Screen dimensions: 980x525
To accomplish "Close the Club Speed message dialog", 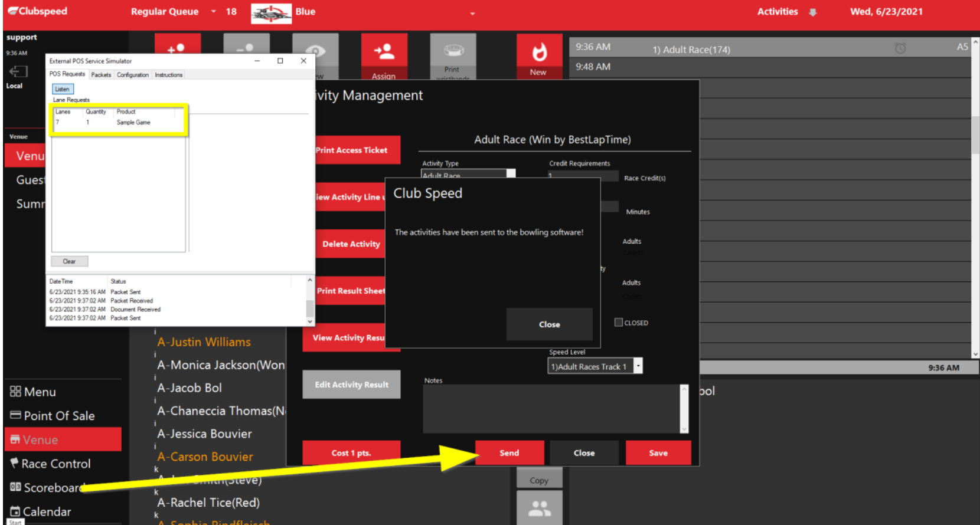I will coord(550,324).
